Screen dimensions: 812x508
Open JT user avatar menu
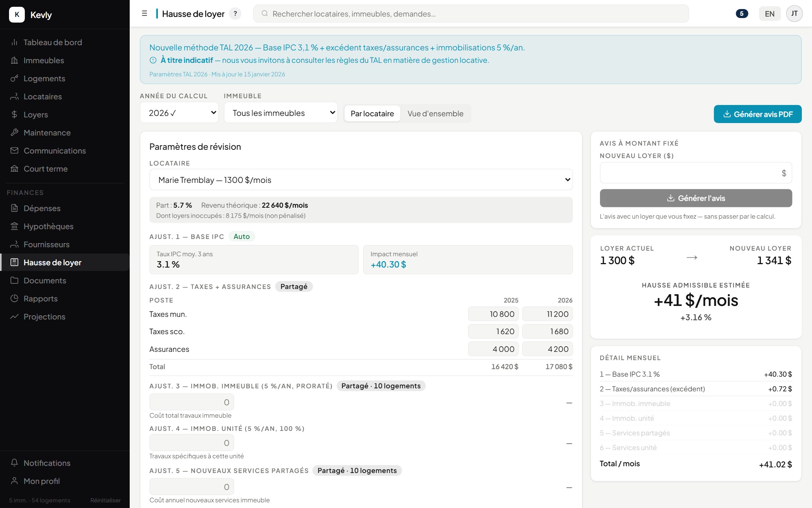click(x=794, y=14)
